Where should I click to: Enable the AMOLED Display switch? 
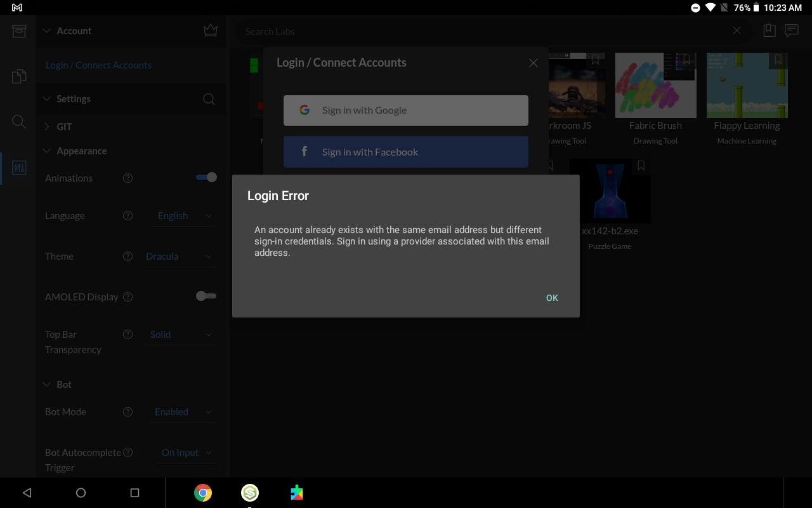tap(206, 296)
